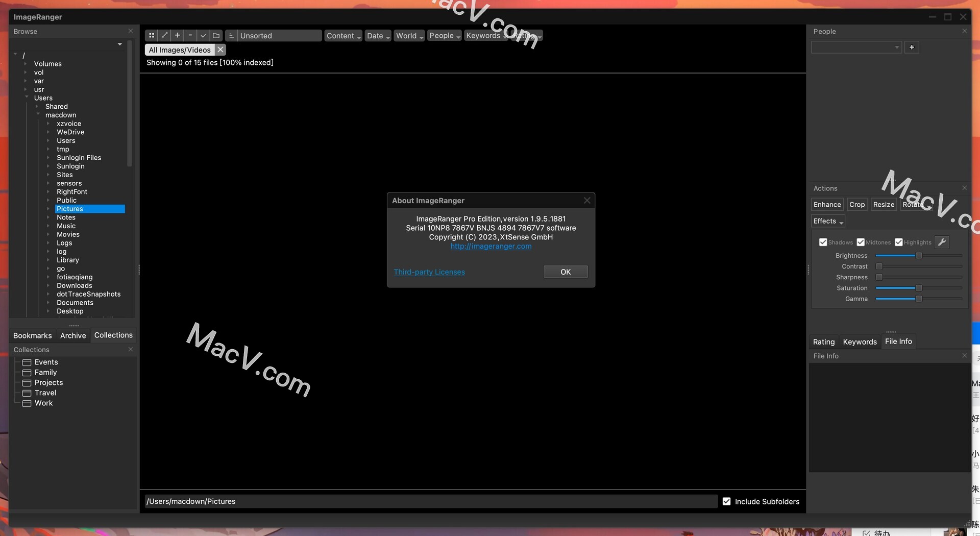
Task: Click OK in the About dialog
Action: [x=566, y=272]
